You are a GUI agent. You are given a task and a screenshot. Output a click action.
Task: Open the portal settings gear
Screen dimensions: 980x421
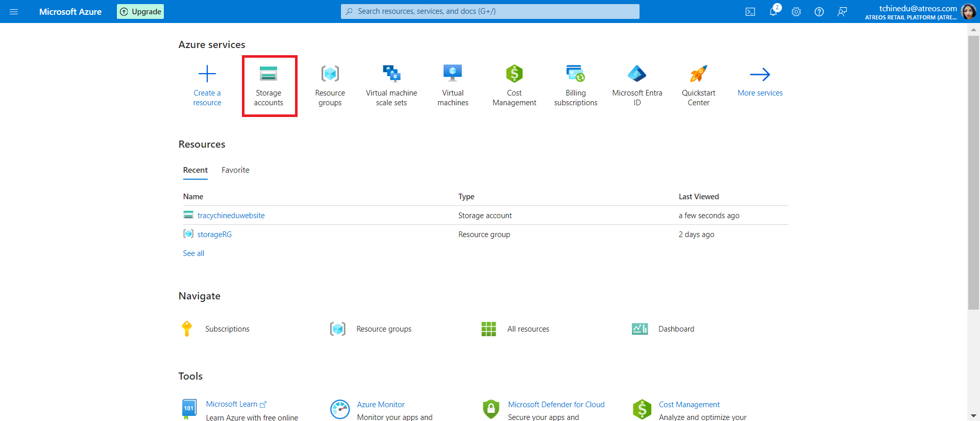click(x=796, y=12)
